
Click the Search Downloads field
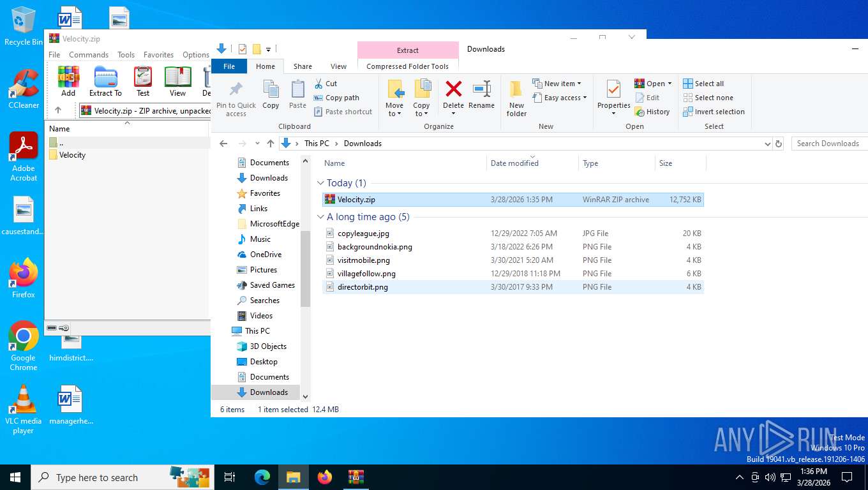(x=830, y=144)
